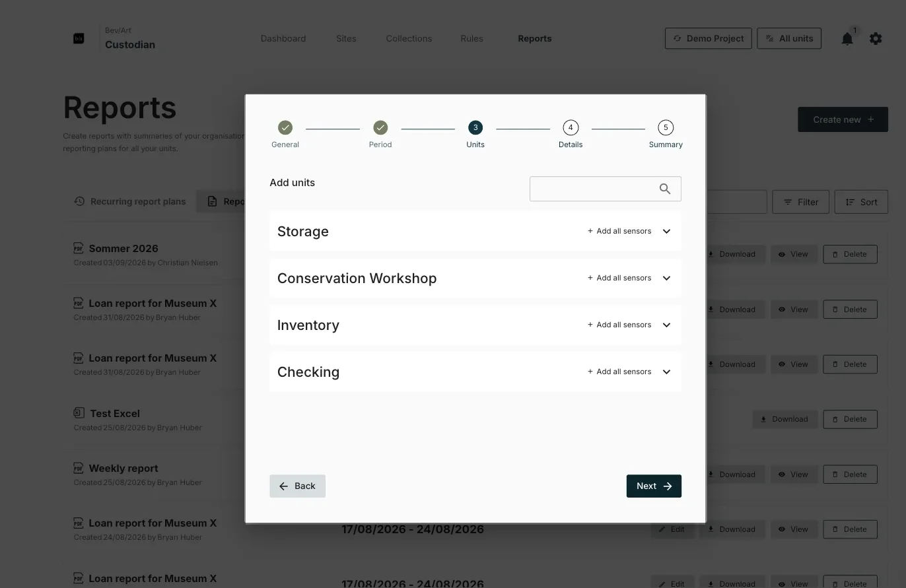Open the Collections nav item
906x588 pixels.
click(409, 39)
